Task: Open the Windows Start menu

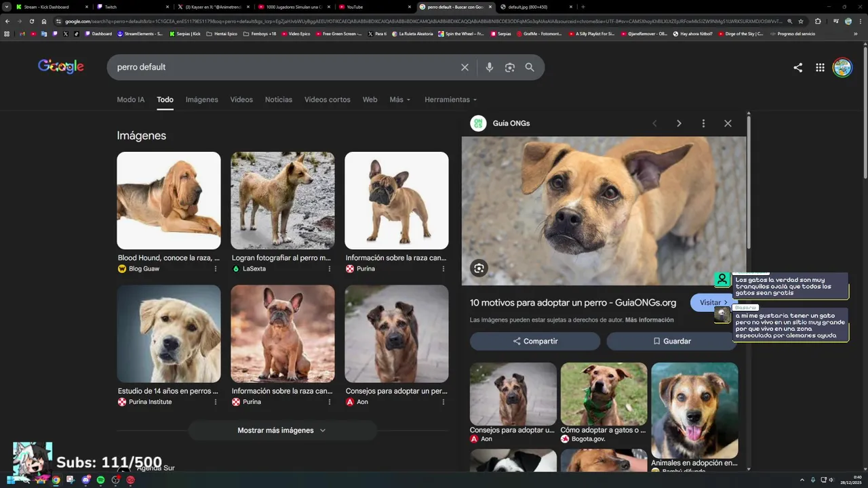Action: coord(11,480)
